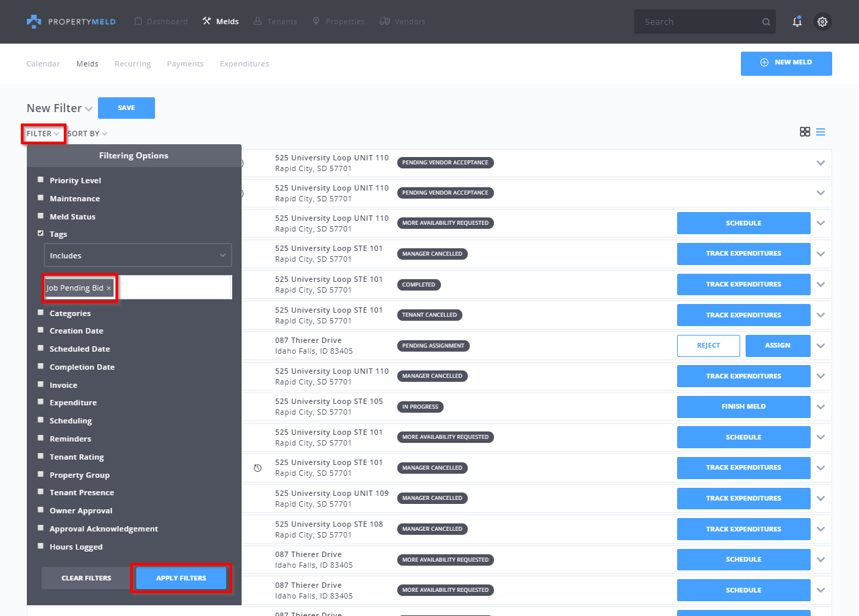The height and width of the screenshot is (616, 859).
Task: Open the notifications bell
Action: tap(797, 21)
